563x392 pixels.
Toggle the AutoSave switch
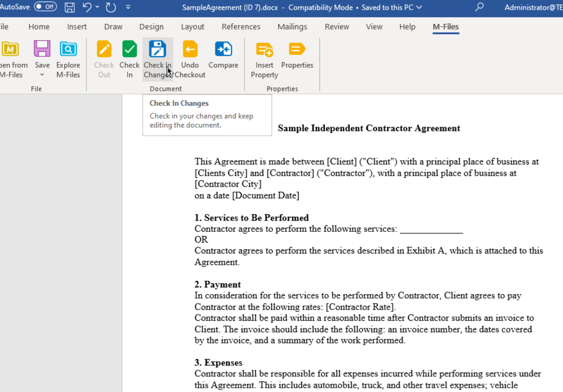pyautogui.click(x=45, y=7)
